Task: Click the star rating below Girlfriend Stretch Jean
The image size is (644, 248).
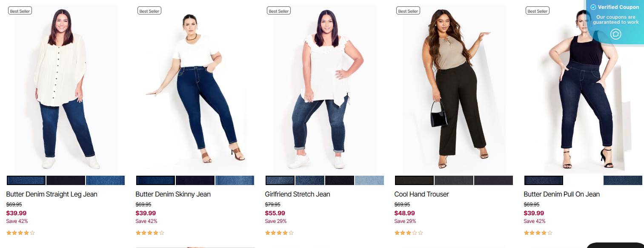Action: pyautogui.click(x=279, y=233)
